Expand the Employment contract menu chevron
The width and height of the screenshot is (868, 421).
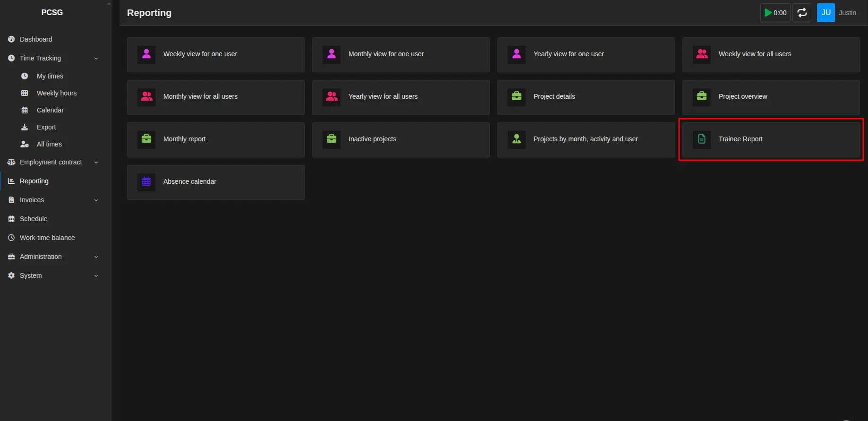click(96, 163)
